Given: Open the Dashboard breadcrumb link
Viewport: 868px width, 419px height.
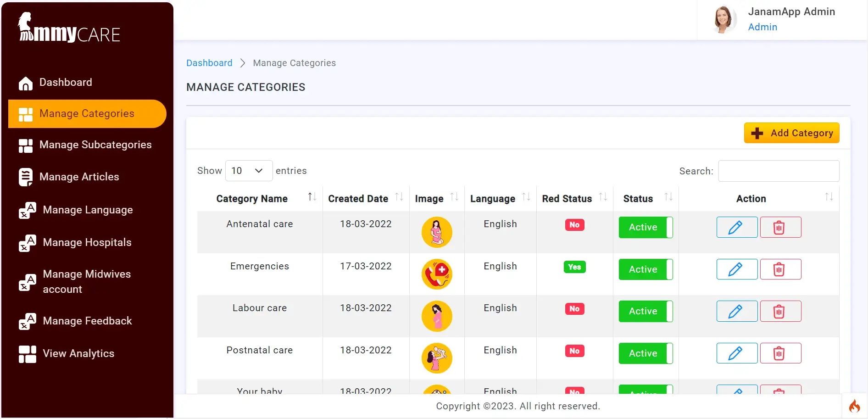Looking at the screenshot, I should (x=209, y=63).
